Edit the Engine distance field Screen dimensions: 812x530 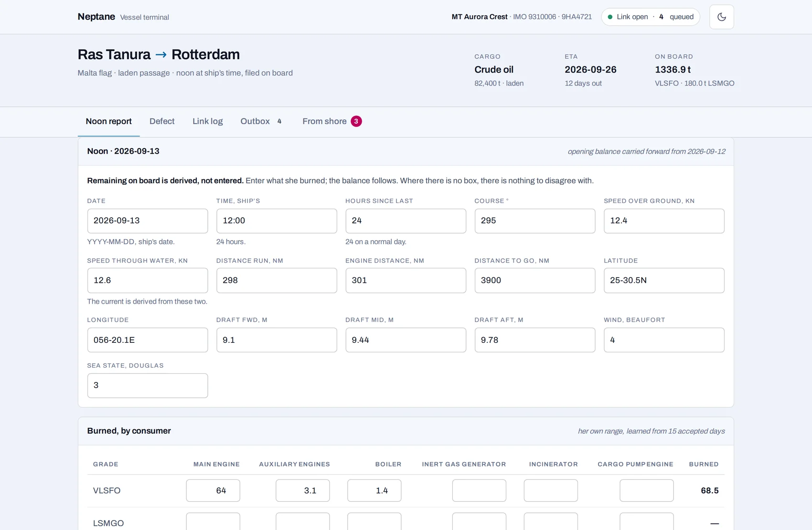coord(406,280)
